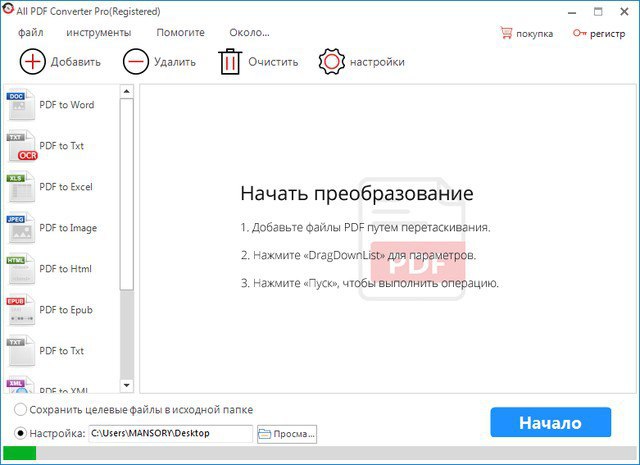
Task: Click the red minus Удалить icon
Action: click(136, 62)
